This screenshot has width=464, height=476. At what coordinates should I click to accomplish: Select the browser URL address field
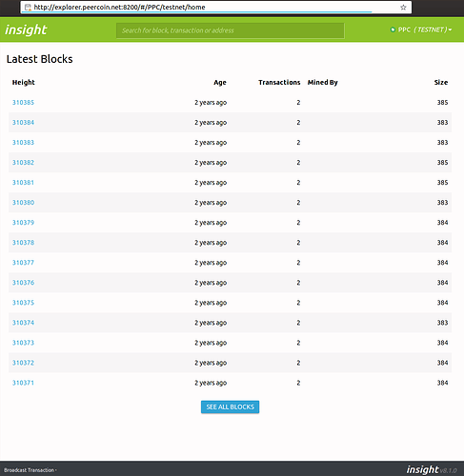pyautogui.click(x=216, y=8)
